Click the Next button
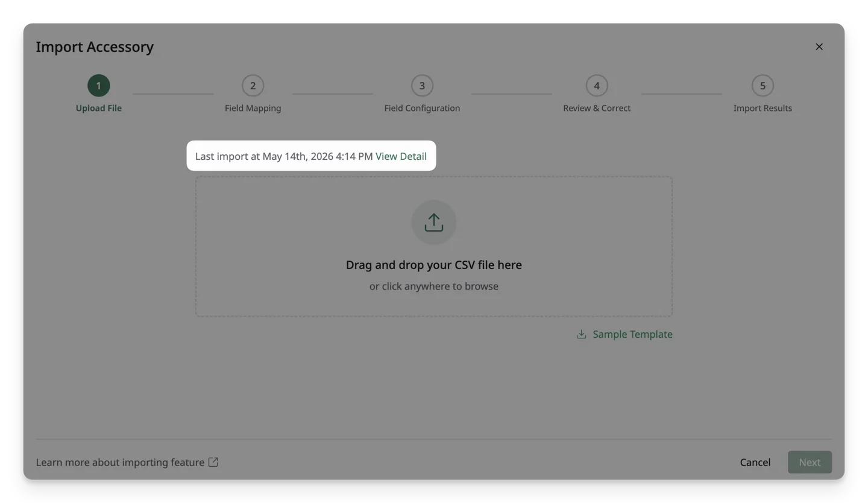The width and height of the screenshot is (868, 503). point(810,462)
